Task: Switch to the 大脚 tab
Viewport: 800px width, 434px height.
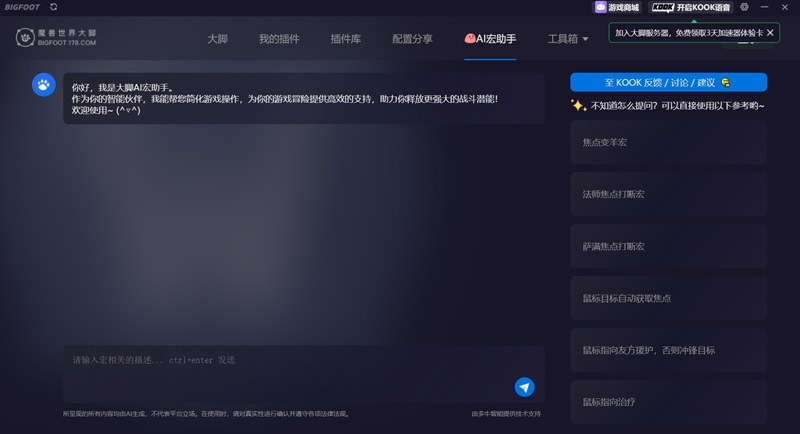Action: (217, 39)
